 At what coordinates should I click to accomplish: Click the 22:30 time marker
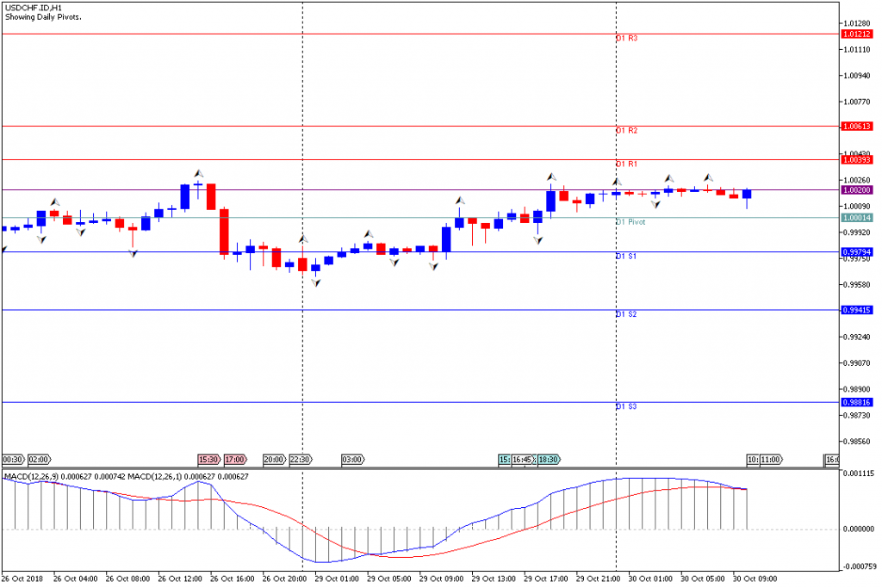[300, 460]
